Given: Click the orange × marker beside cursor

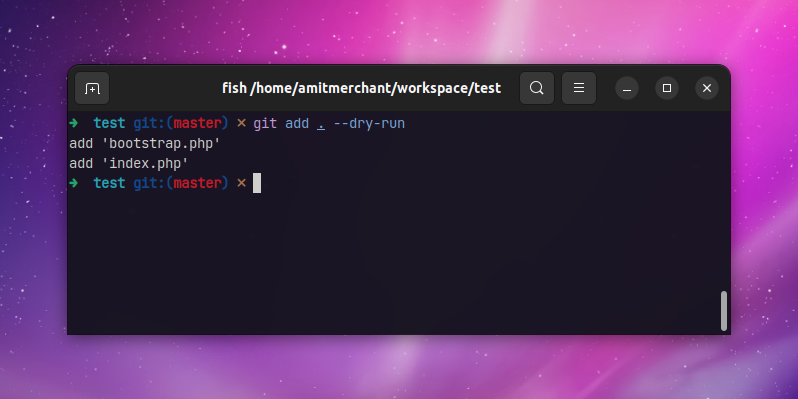Looking at the screenshot, I should [241, 183].
